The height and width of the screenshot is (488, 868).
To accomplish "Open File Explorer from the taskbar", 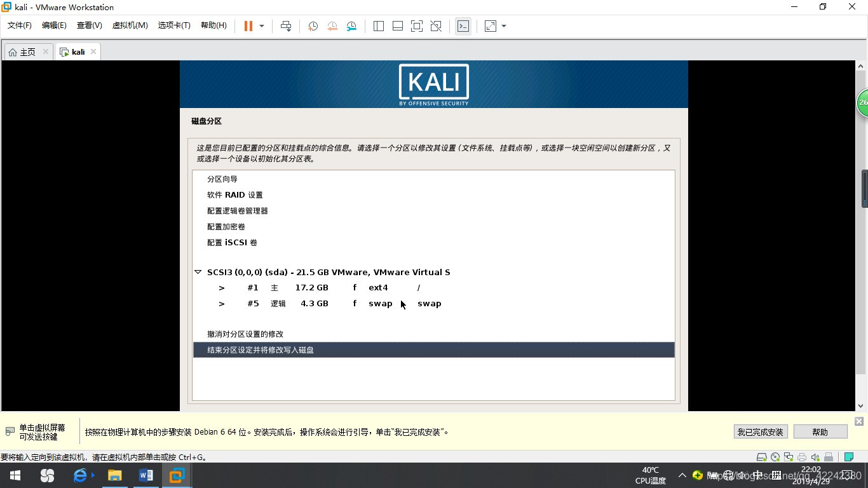I will click(114, 475).
